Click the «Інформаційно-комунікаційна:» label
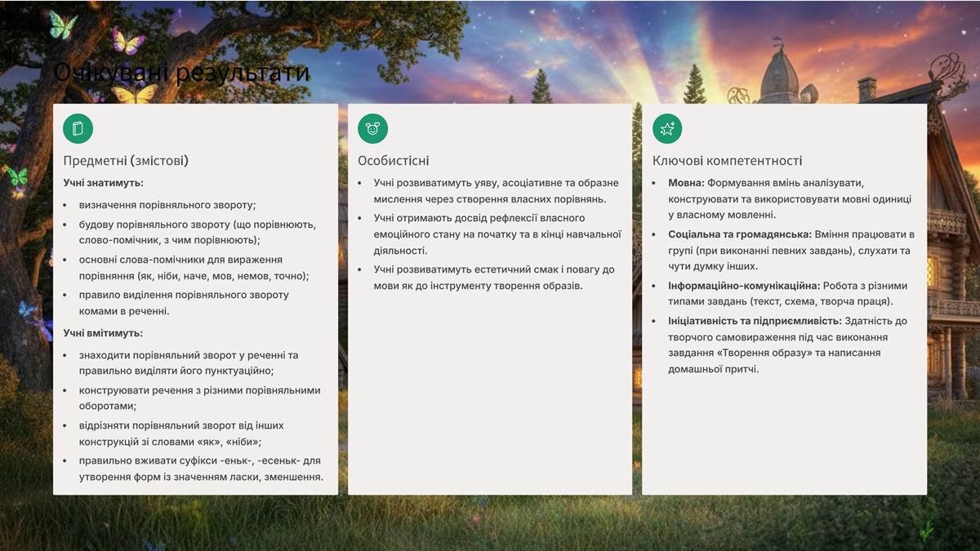 click(x=743, y=286)
